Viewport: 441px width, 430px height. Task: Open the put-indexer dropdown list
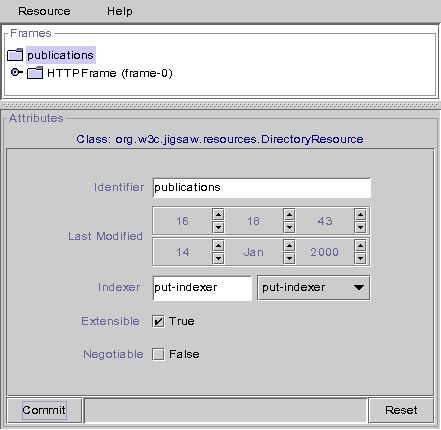[314, 288]
